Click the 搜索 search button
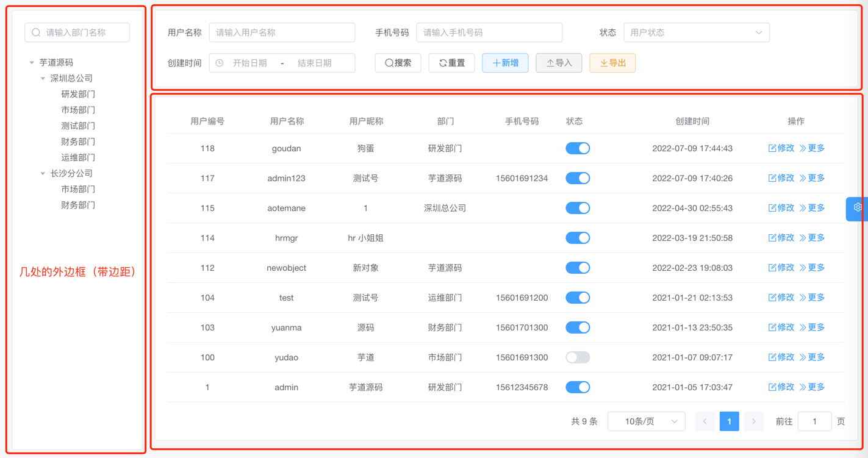868x458 pixels. 398,62
